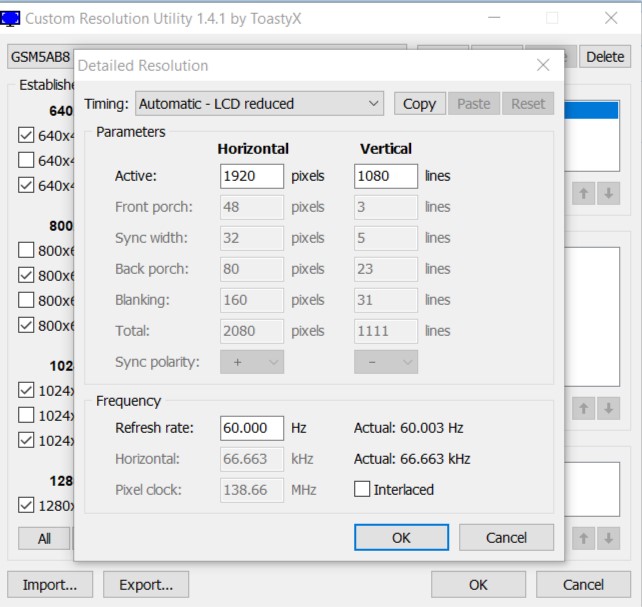642x607 pixels.
Task: Click the Import... button
Action: (51, 584)
